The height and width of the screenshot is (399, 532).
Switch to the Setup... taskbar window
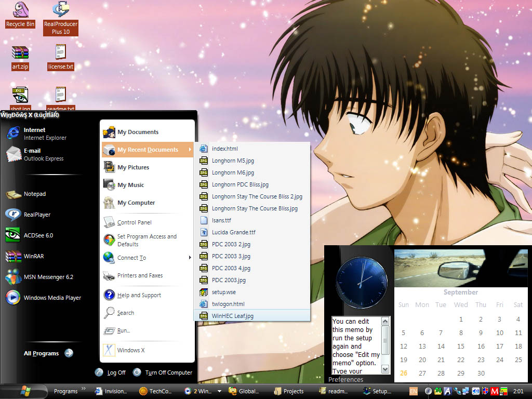[x=378, y=391]
